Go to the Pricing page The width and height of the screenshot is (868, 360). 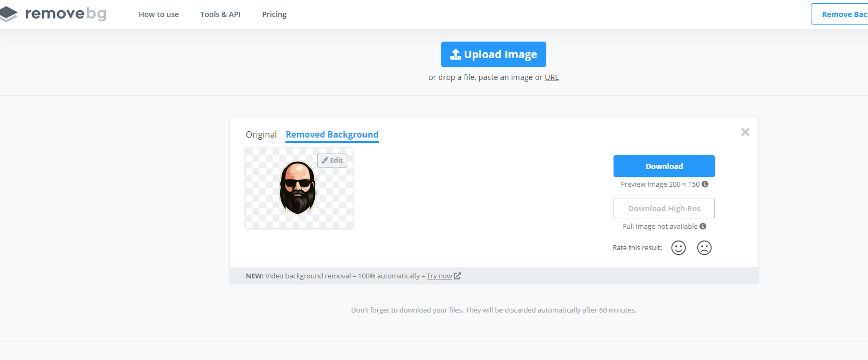click(x=274, y=14)
